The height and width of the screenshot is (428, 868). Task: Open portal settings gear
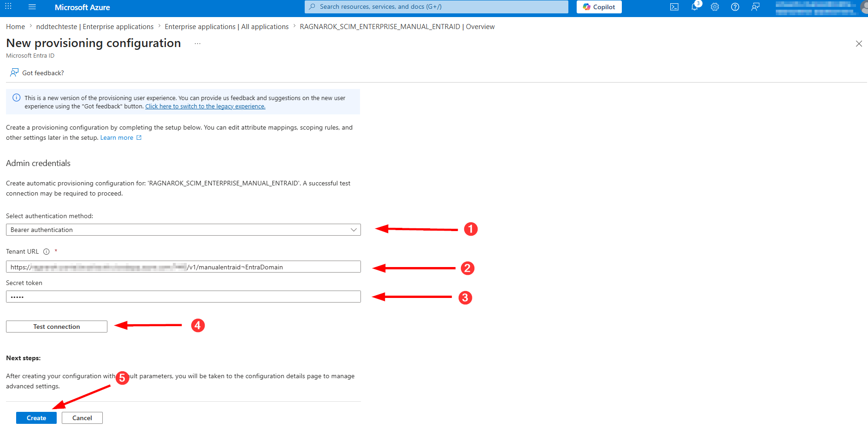click(x=715, y=7)
